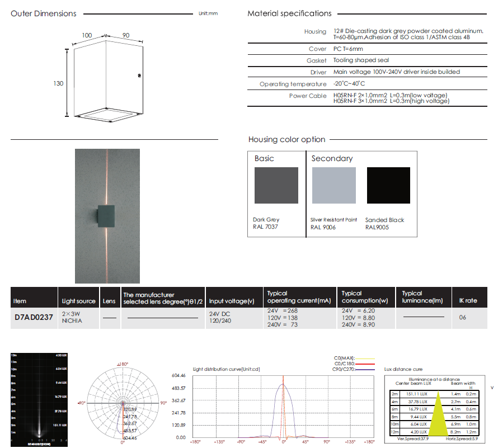Click the light distribution curve peak
Image resolution: width=498 pixels, height=448 pixels.
284,385
